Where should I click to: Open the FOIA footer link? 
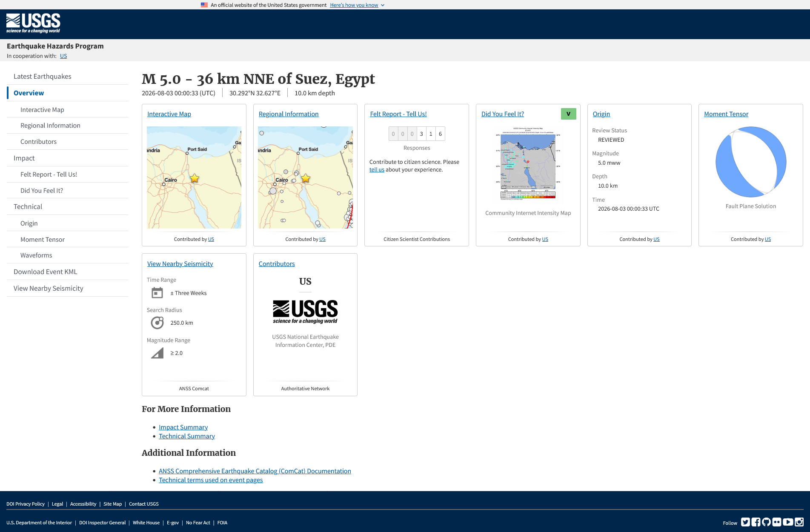(222, 523)
